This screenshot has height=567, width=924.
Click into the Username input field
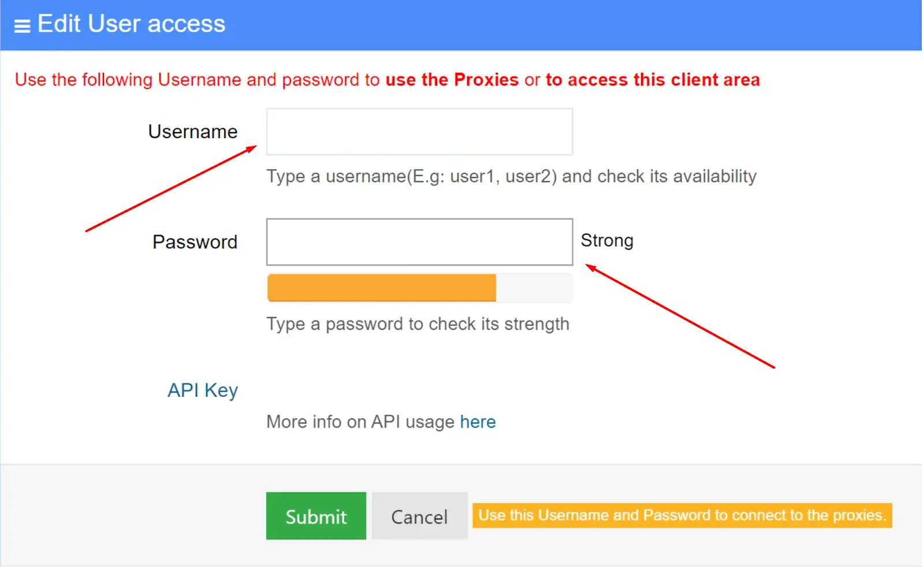(419, 132)
